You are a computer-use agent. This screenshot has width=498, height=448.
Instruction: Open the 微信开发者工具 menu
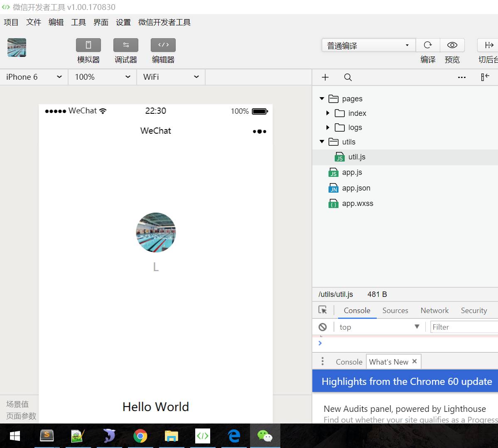[x=164, y=22]
